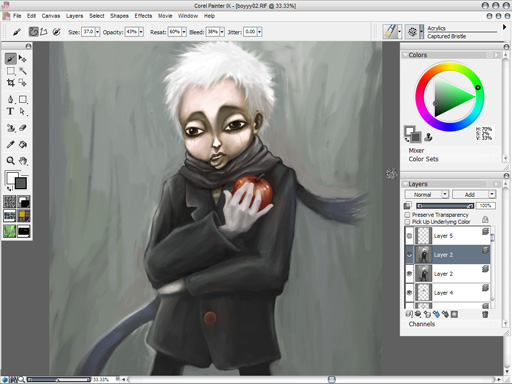Open the Normal composite method dropdown
This screenshot has height=384, width=512.
click(427, 194)
